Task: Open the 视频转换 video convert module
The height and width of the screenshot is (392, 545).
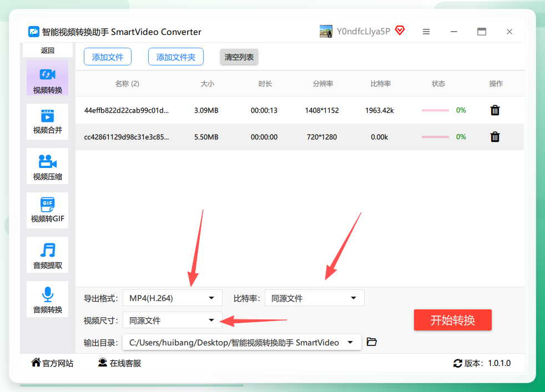Action: point(47,78)
